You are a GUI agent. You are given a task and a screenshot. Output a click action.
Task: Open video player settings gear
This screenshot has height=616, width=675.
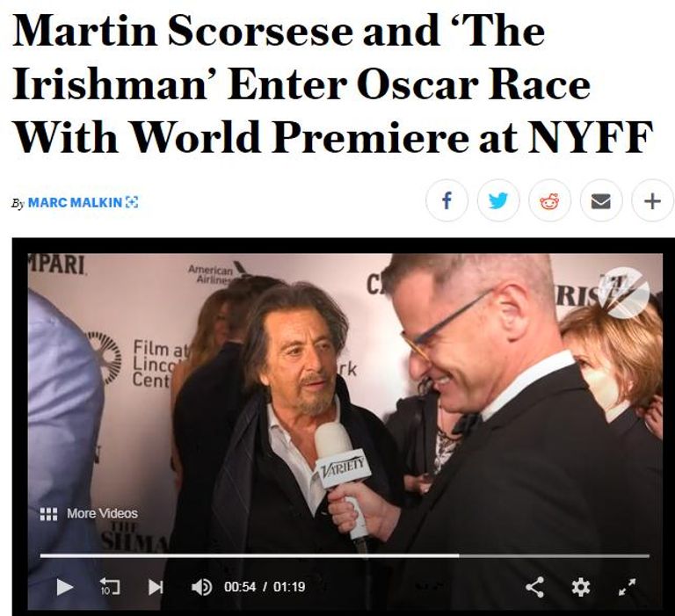(580, 587)
